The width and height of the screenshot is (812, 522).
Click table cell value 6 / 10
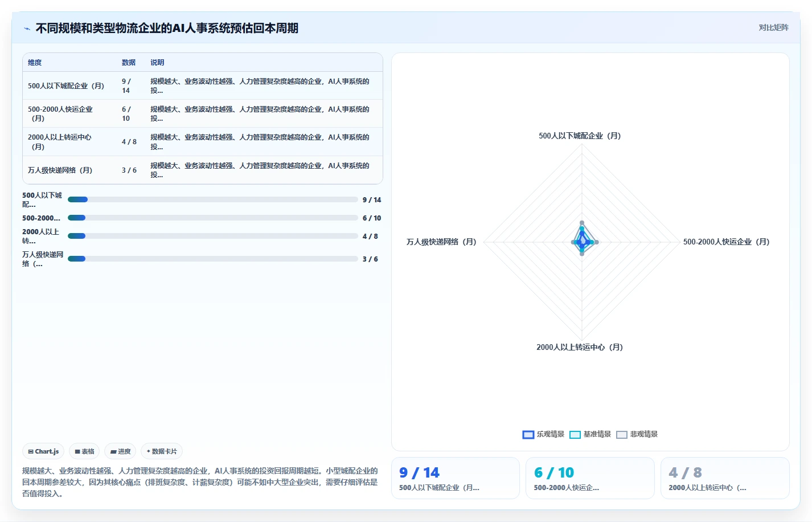point(126,113)
